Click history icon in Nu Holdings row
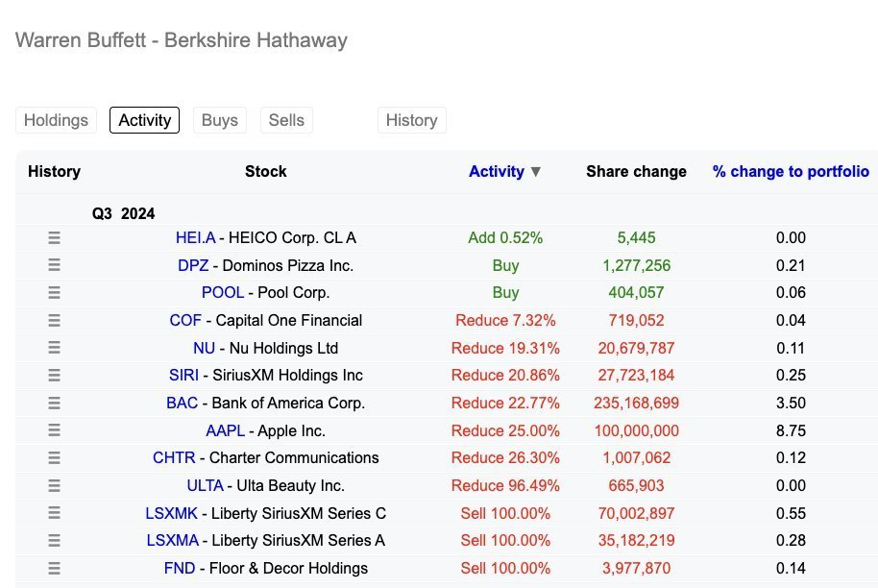This screenshot has width=878, height=588. 54,349
